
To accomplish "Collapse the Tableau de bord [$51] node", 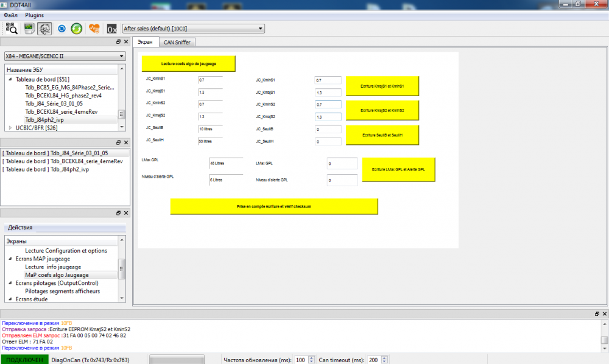I will [10, 79].
